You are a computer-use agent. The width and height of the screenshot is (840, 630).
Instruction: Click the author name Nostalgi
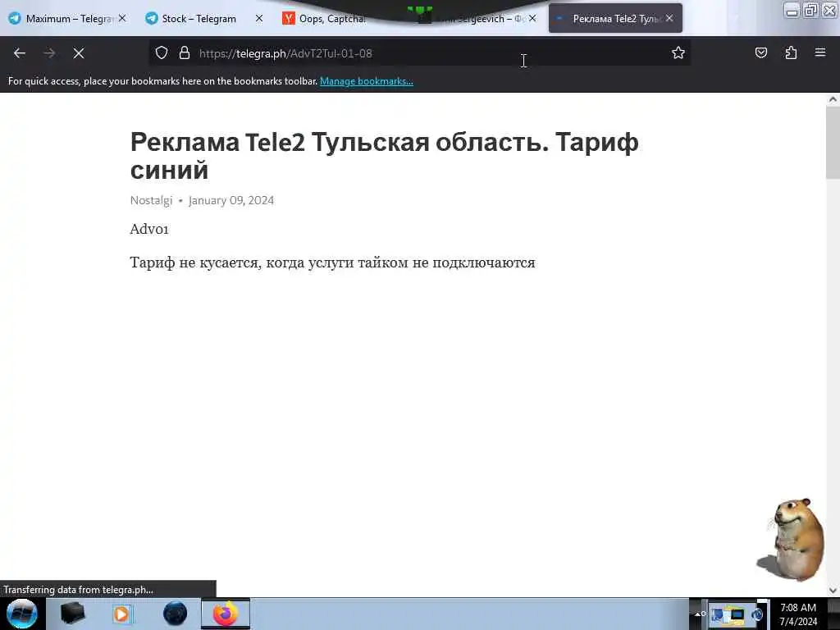tap(151, 200)
